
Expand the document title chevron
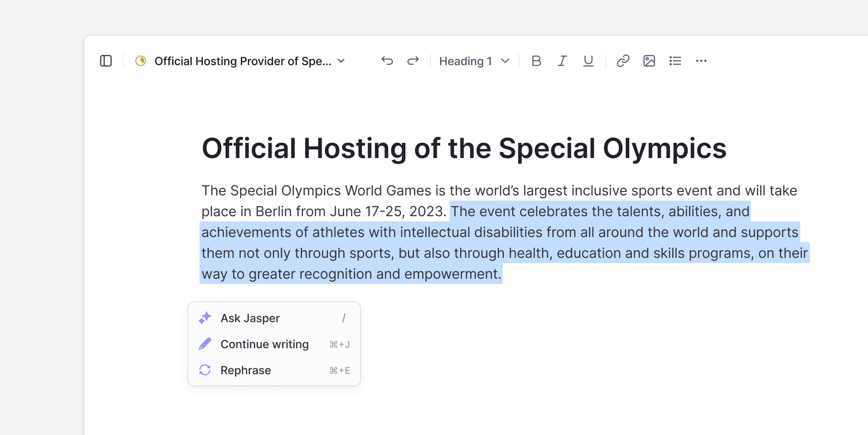342,61
